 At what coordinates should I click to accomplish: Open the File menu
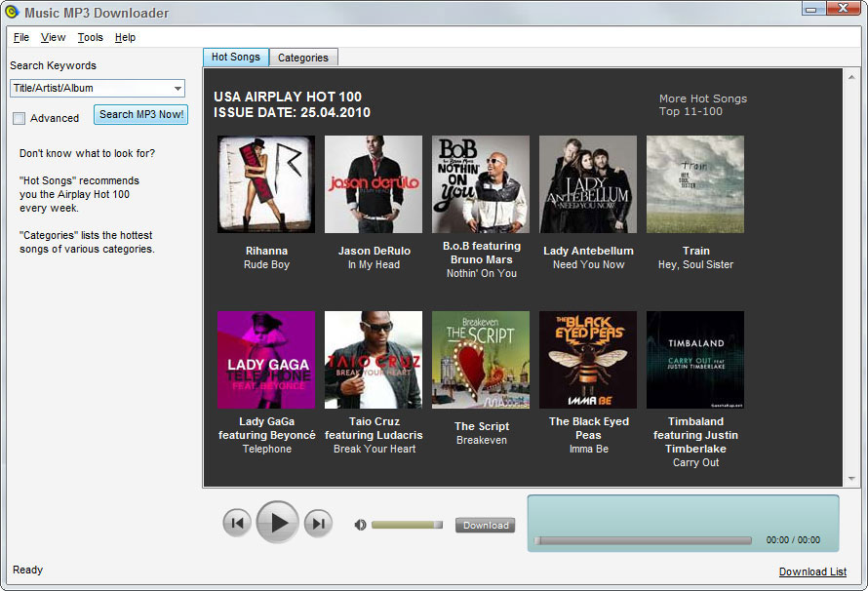click(21, 37)
